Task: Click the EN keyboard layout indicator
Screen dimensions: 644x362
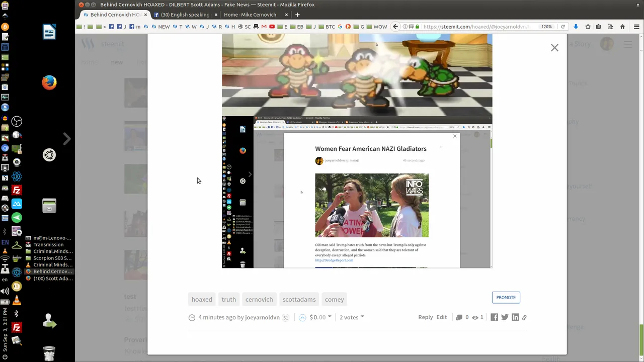Action: pos(5,242)
